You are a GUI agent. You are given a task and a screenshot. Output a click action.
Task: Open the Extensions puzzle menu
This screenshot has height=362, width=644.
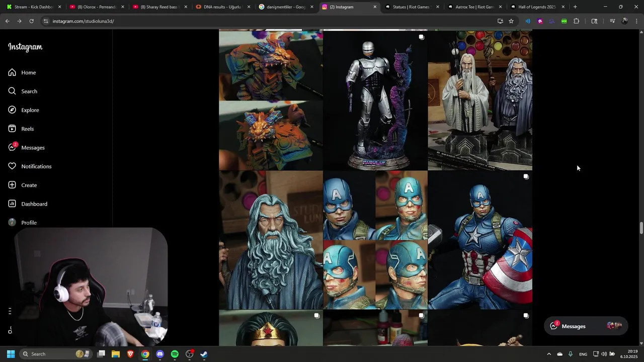(576, 21)
